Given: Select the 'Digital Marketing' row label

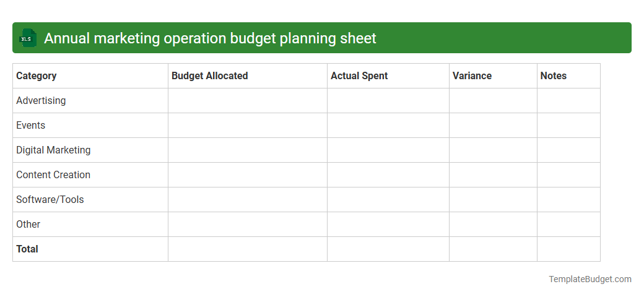Looking at the screenshot, I should [x=53, y=150].
